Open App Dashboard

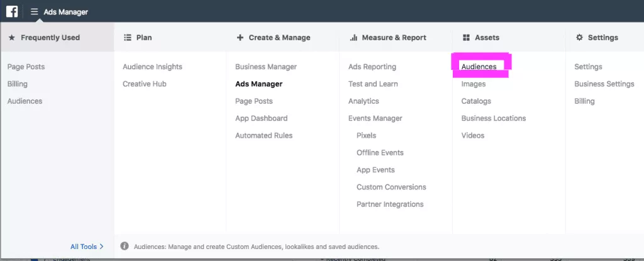click(261, 118)
